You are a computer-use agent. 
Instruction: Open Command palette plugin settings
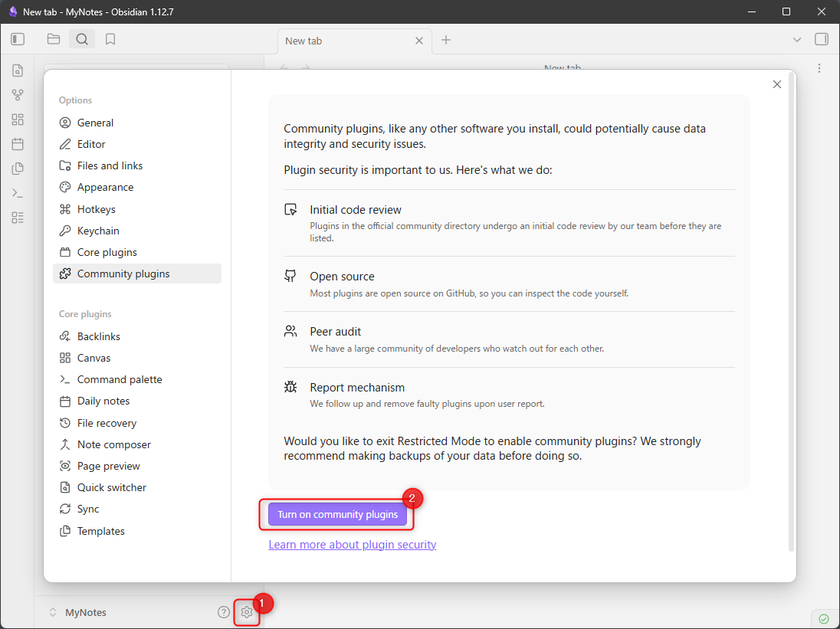pyautogui.click(x=137, y=379)
